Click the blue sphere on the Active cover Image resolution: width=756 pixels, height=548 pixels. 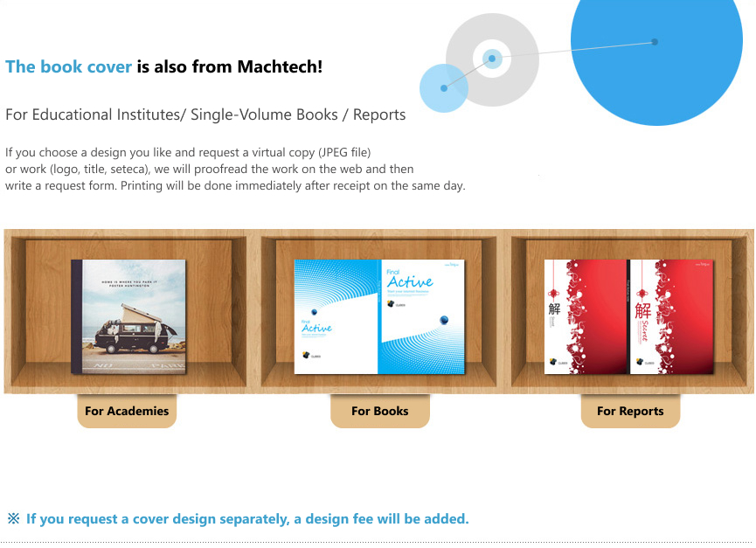pos(444,320)
